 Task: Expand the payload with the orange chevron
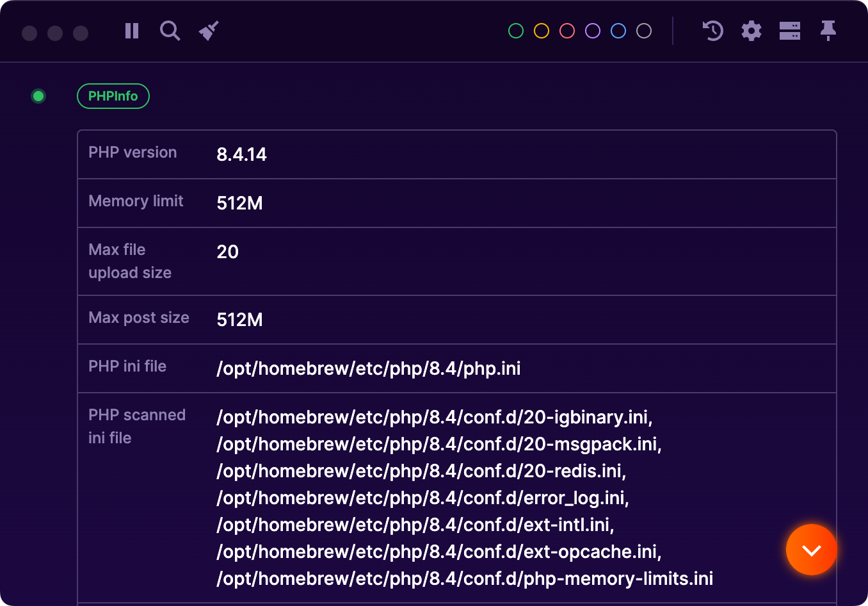(811, 550)
